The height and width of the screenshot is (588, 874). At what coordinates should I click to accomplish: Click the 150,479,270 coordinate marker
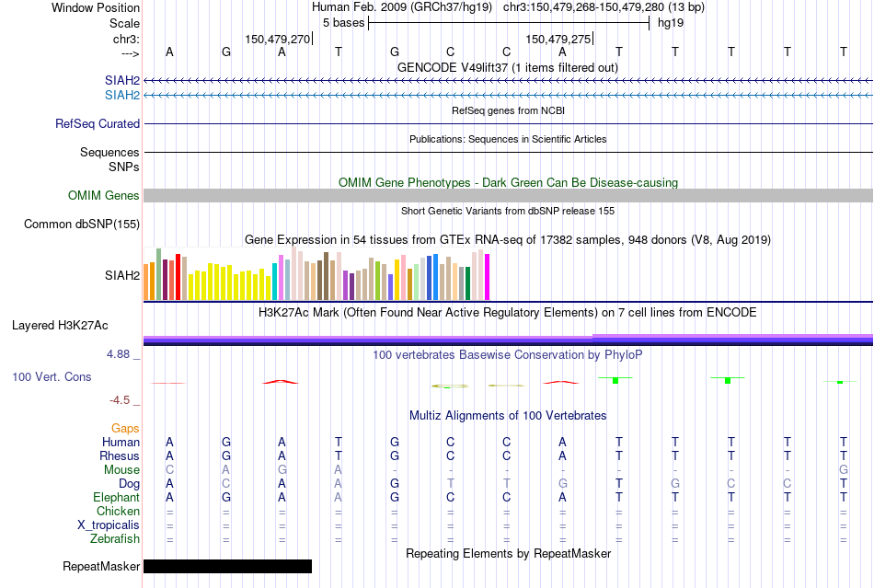tap(278, 39)
